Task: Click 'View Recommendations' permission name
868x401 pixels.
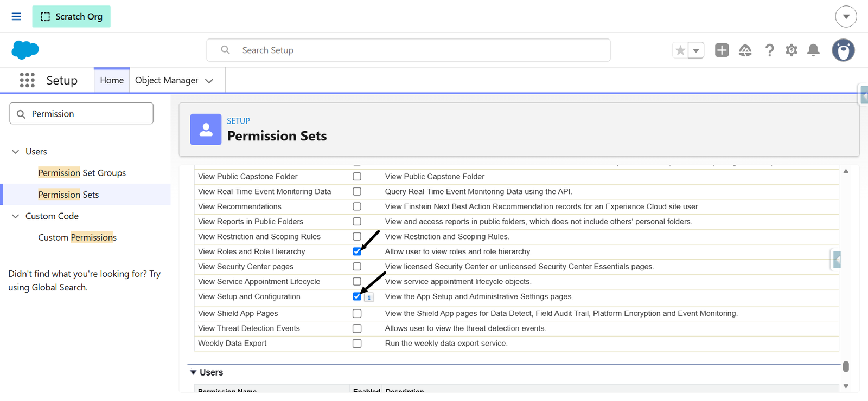Action: [240, 206]
